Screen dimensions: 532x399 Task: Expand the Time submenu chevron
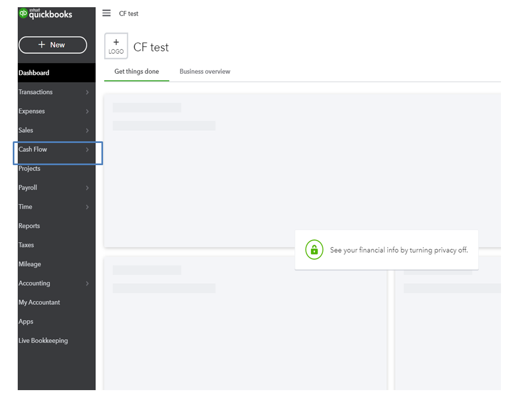coord(87,207)
